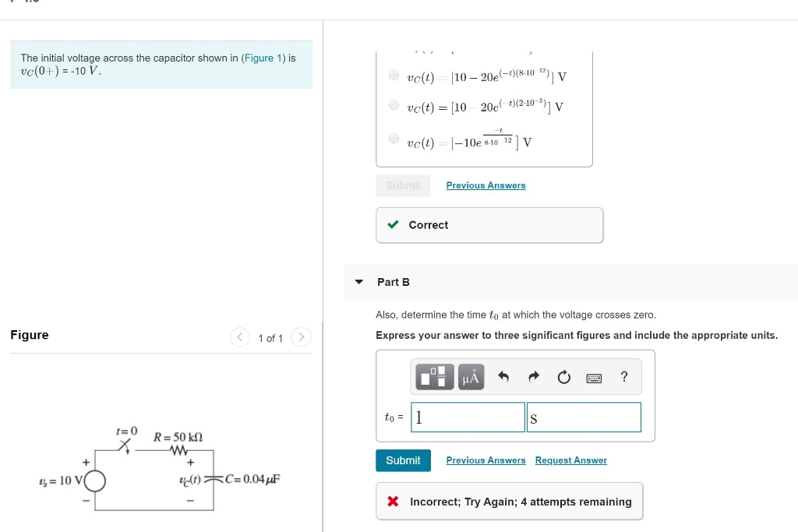Click the next figure navigation arrow
This screenshot has width=798, height=532.
(301, 337)
